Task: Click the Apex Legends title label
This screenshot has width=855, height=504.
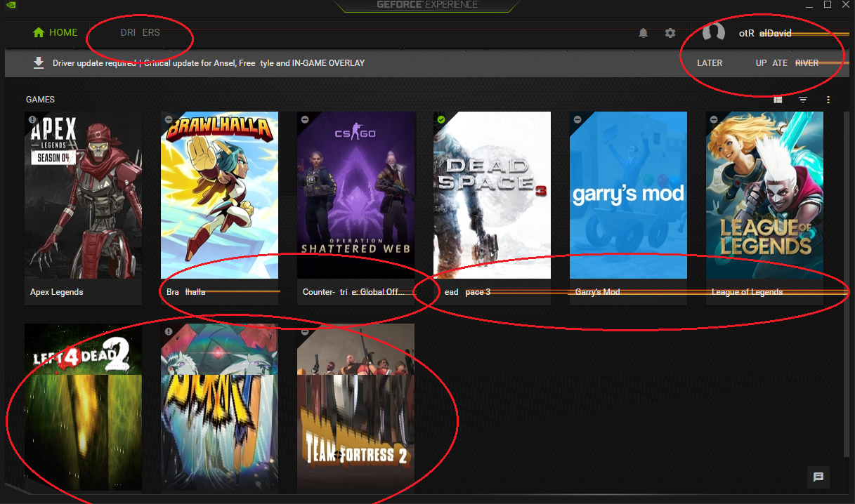Action: [x=56, y=292]
